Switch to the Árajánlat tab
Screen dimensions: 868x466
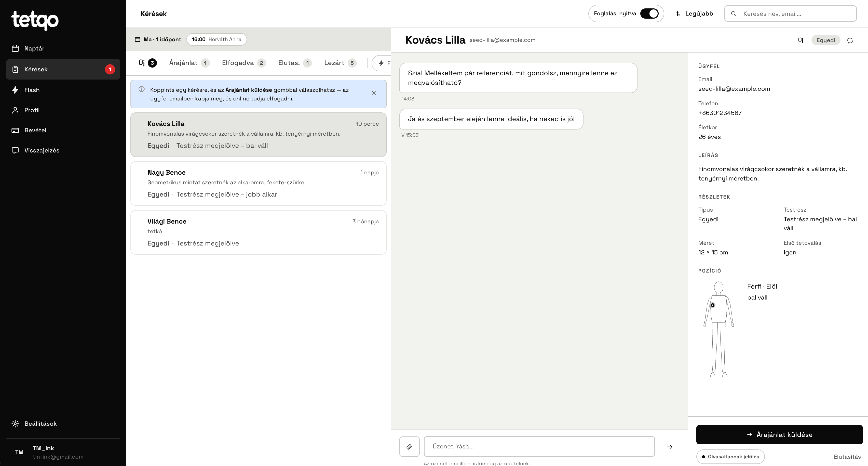(189, 63)
